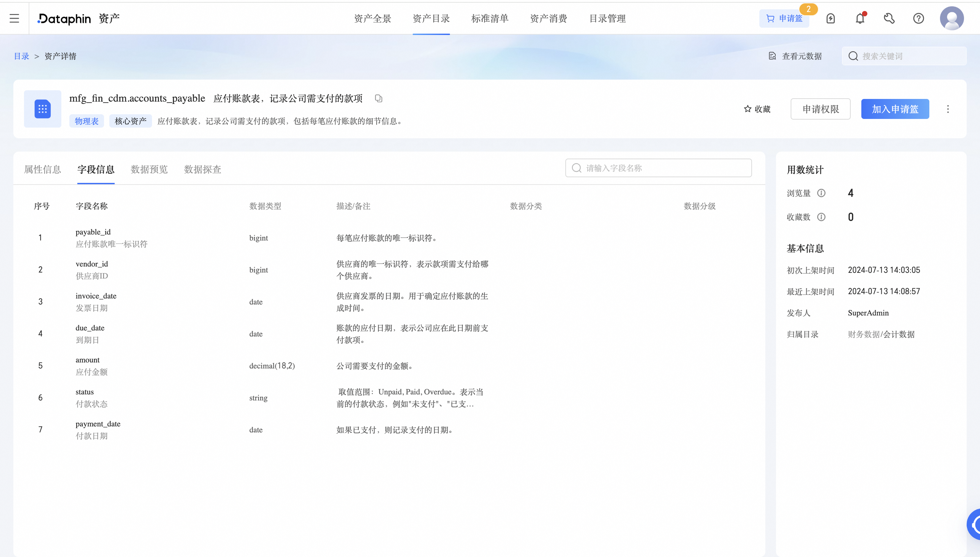Click the 申请权限 button
This screenshot has width=980, height=557.
tap(820, 109)
